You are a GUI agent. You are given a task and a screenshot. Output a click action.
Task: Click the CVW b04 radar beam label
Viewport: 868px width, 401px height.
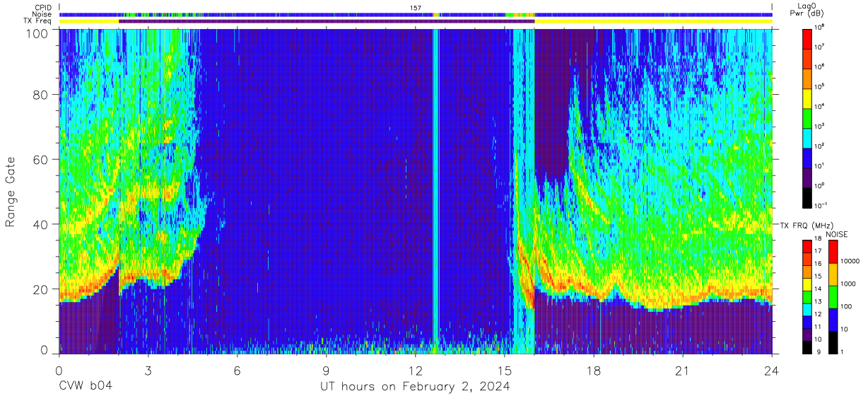click(x=85, y=386)
